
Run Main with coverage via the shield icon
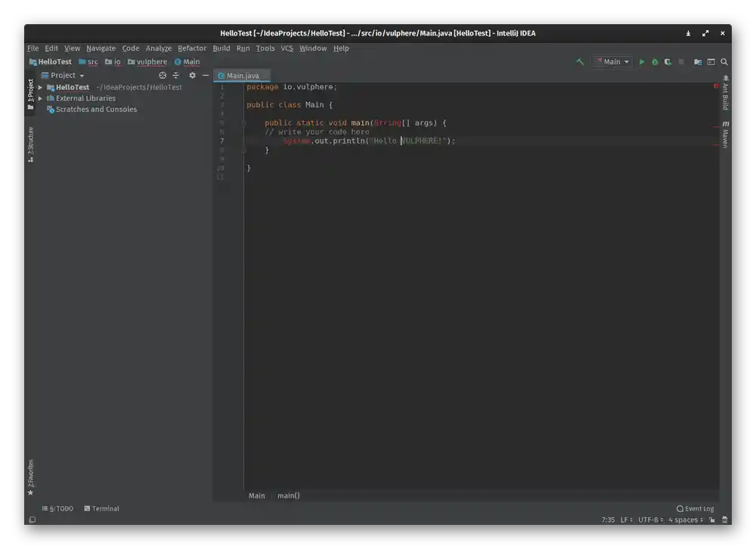click(668, 62)
